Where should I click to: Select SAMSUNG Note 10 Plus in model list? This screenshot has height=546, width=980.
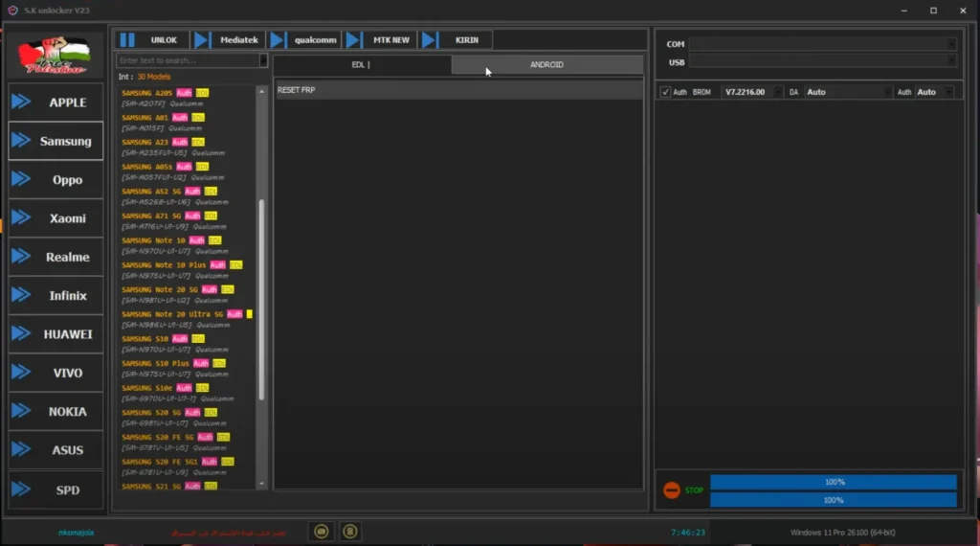coord(164,264)
